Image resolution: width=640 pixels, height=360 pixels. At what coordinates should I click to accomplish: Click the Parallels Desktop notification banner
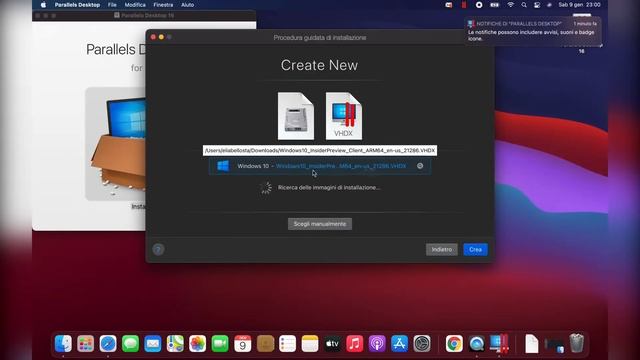click(533, 31)
